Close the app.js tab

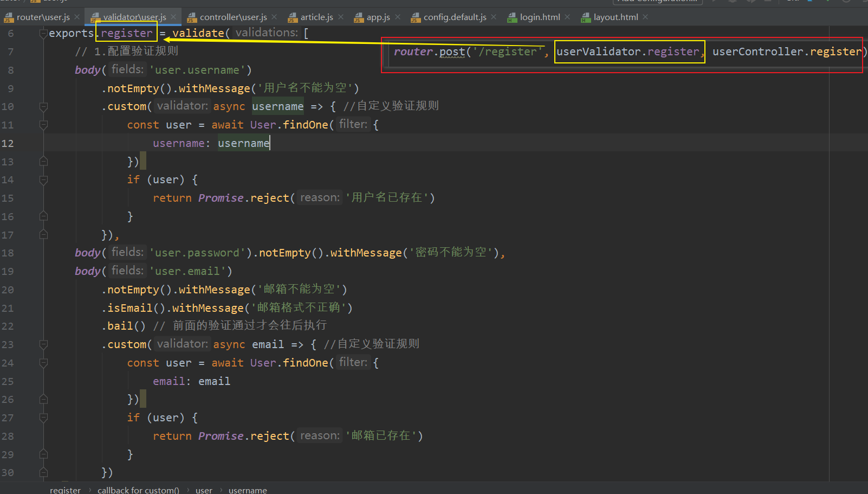coord(398,17)
